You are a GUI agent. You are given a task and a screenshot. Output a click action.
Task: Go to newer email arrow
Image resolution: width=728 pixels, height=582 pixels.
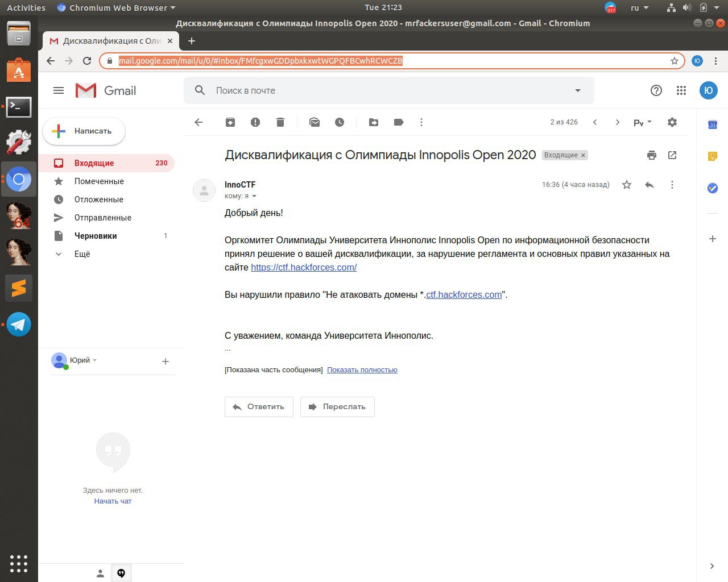(595, 122)
